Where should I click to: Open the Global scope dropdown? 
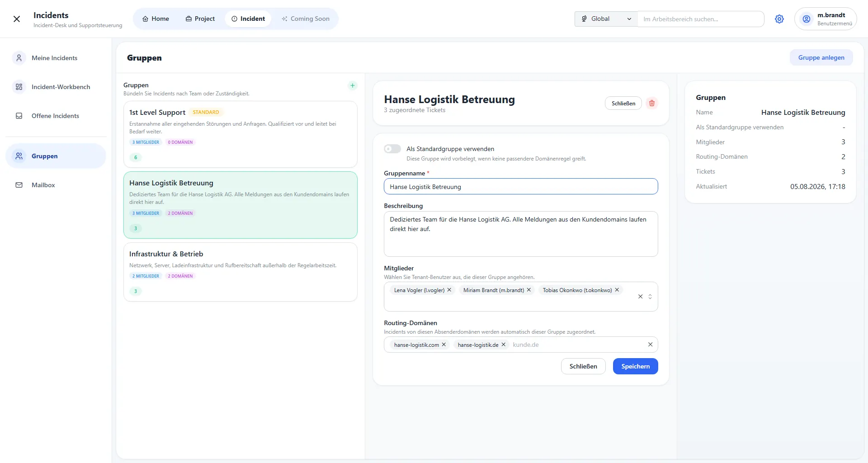(x=606, y=19)
